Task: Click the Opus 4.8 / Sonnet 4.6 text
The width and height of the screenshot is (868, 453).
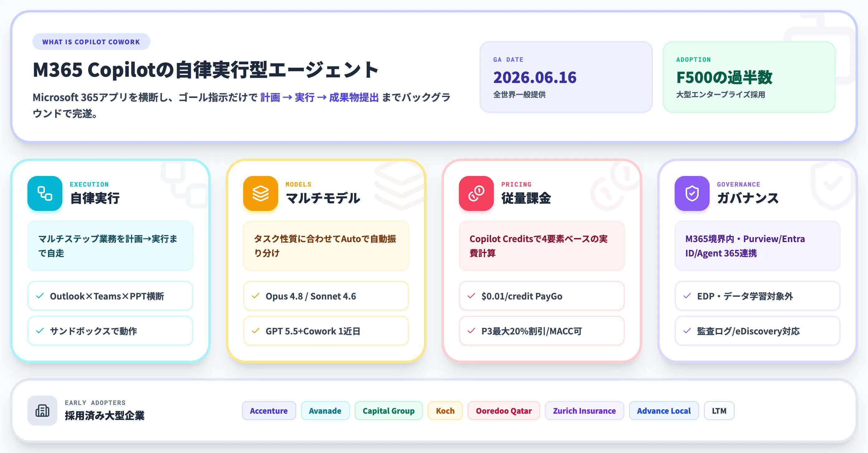Action: coord(311,296)
